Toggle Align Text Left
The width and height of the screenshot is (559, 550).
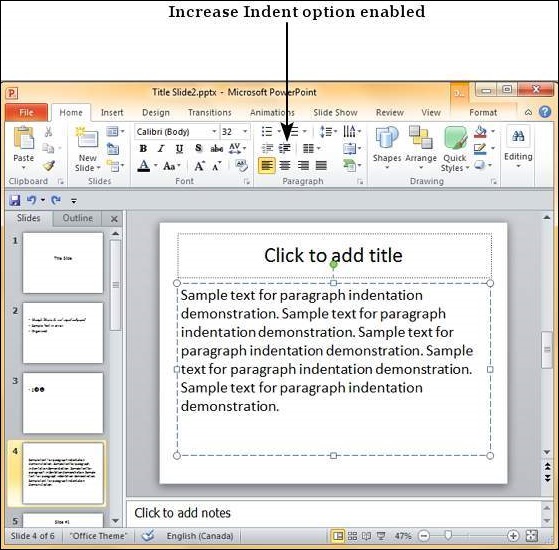[x=267, y=165]
